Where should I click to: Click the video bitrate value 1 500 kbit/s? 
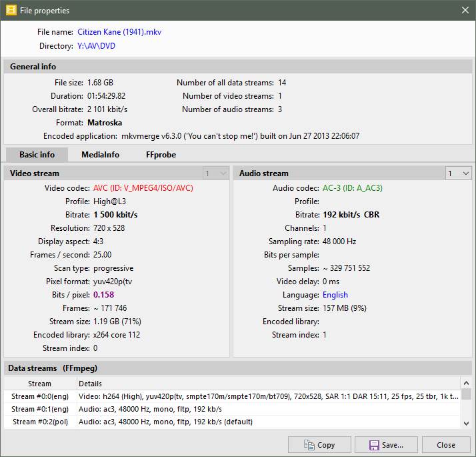point(115,215)
